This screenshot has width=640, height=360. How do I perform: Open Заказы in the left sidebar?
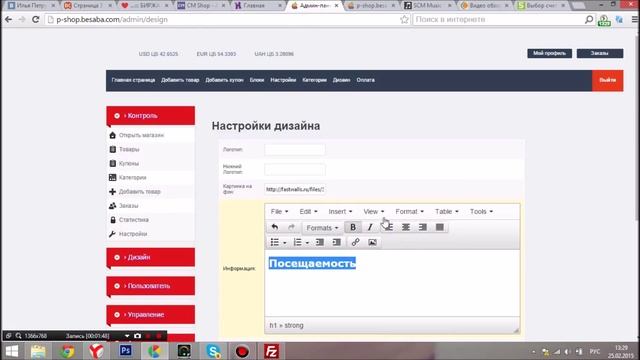(129, 206)
